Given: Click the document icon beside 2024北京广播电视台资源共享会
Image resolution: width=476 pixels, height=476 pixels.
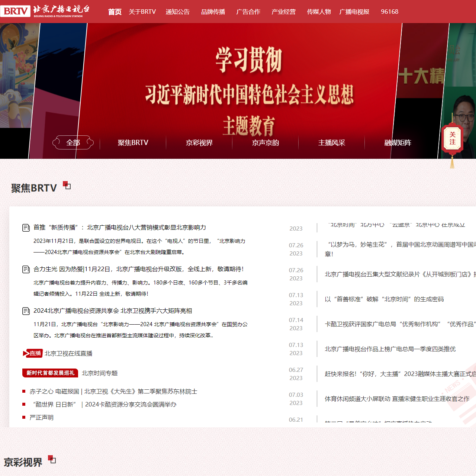Looking at the screenshot, I should tap(26, 311).
